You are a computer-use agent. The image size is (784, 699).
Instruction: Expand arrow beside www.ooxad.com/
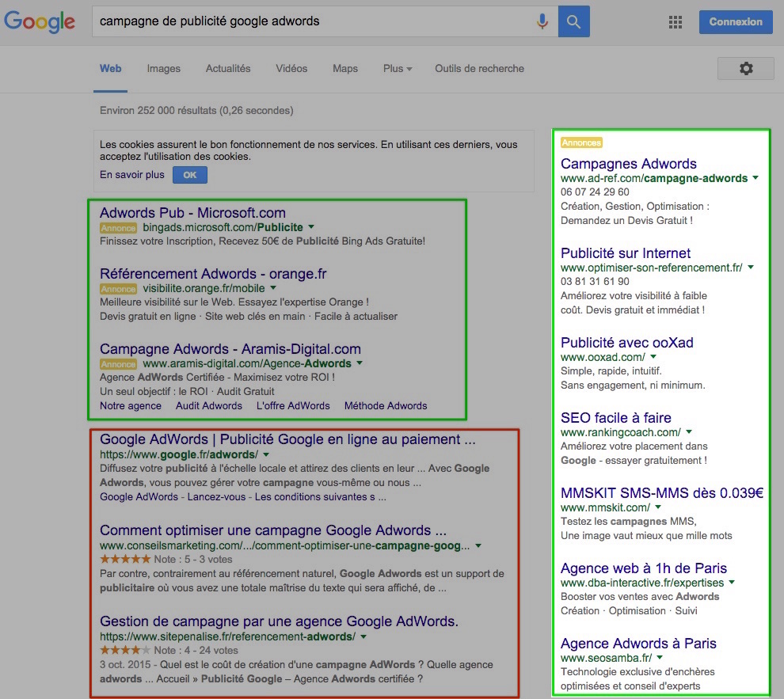(653, 356)
